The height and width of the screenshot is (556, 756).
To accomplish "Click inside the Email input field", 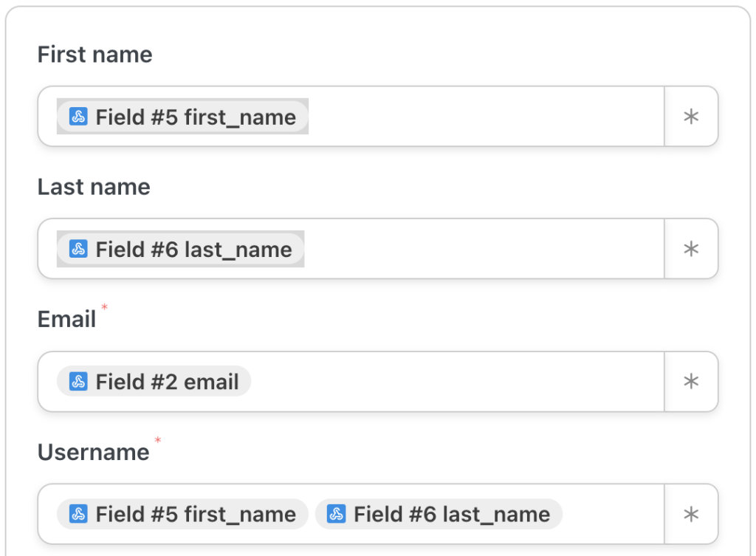I will 480,382.
